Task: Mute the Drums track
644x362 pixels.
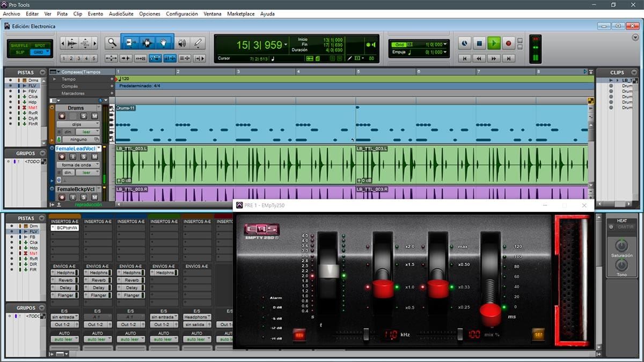Action: click(94, 116)
